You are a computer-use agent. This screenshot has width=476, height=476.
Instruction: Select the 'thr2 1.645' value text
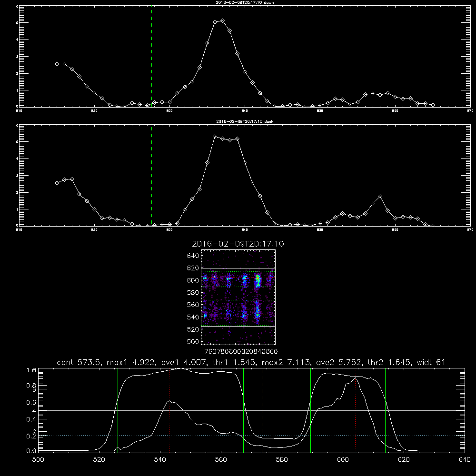389,362
